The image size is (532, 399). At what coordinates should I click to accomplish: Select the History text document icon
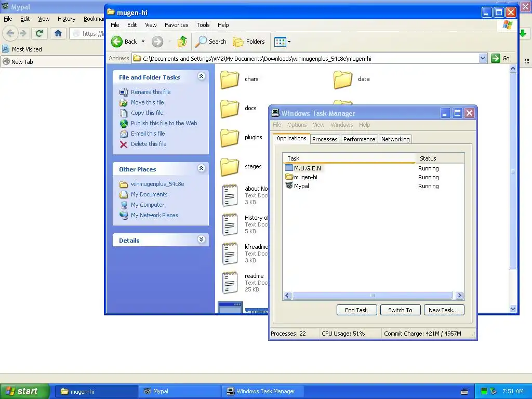(230, 224)
